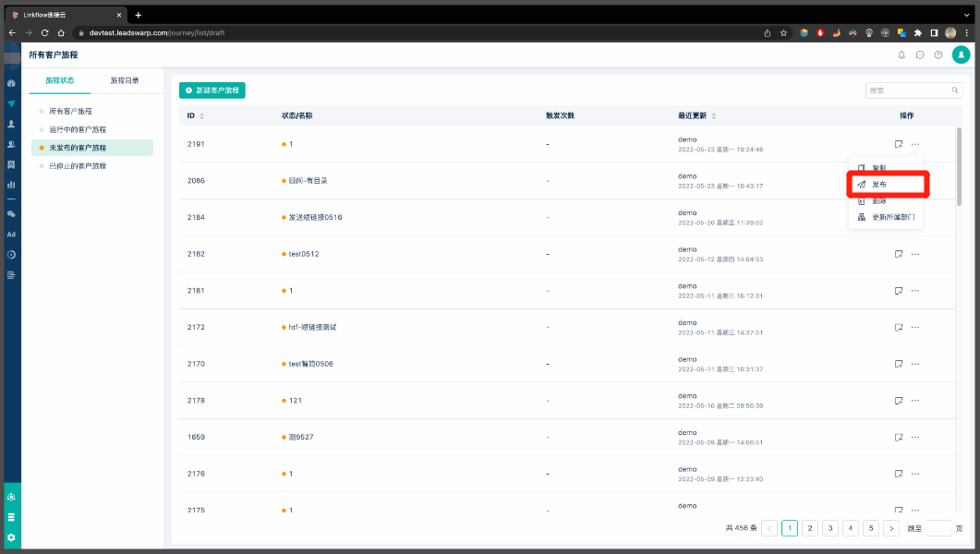
Task: Open the browser extensions puzzle icon
Action: point(917,33)
